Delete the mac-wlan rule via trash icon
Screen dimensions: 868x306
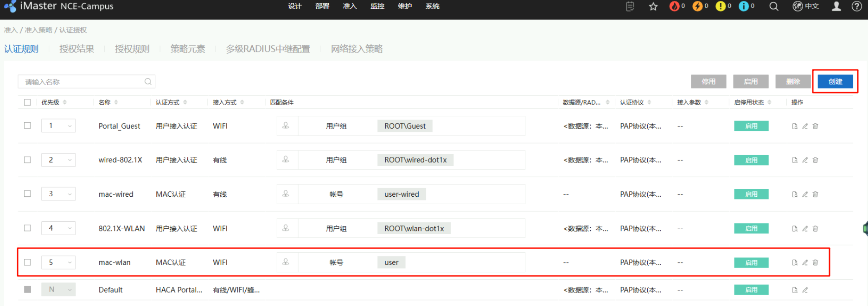[815, 262]
